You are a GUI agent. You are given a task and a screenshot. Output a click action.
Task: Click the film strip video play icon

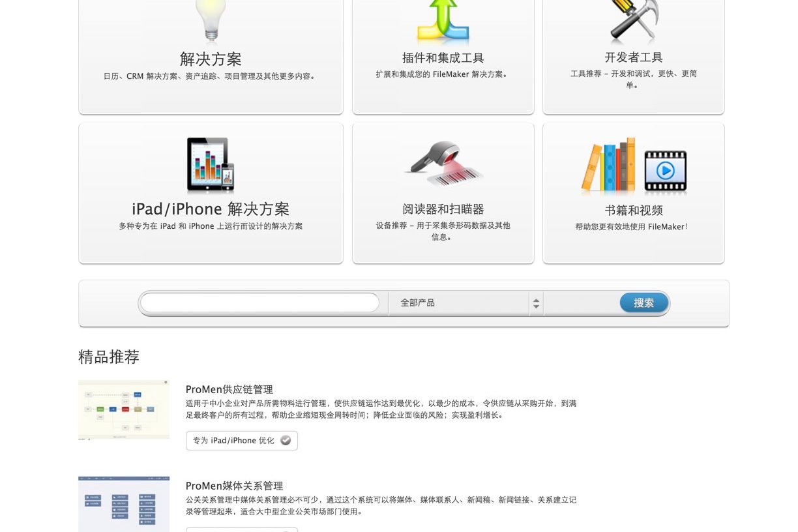(665, 171)
